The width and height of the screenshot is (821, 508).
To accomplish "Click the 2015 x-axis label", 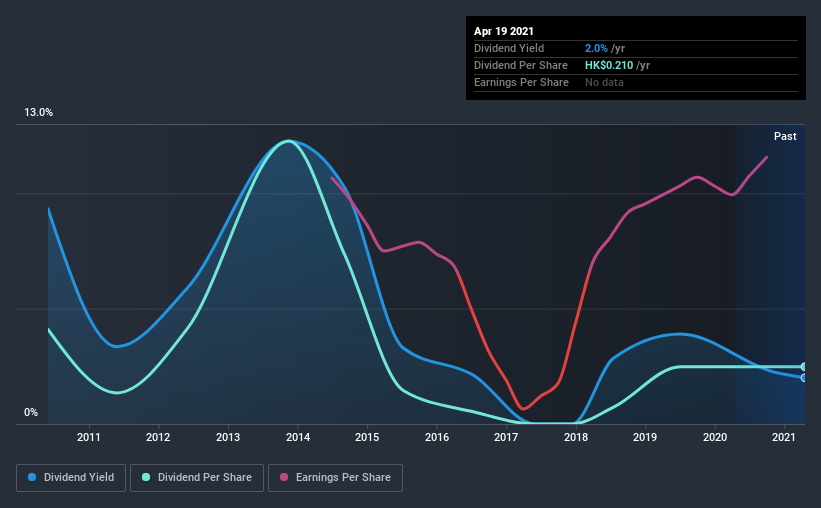I will (367, 437).
